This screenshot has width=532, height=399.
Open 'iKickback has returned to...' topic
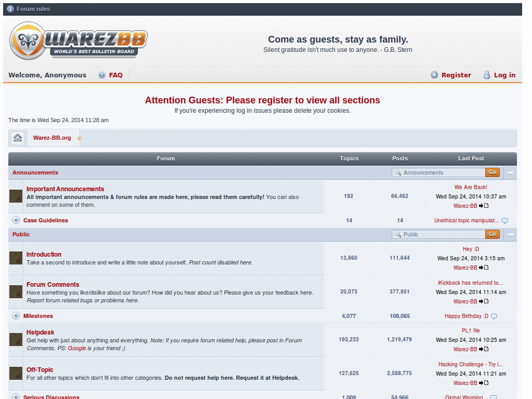tap(470, 283)
